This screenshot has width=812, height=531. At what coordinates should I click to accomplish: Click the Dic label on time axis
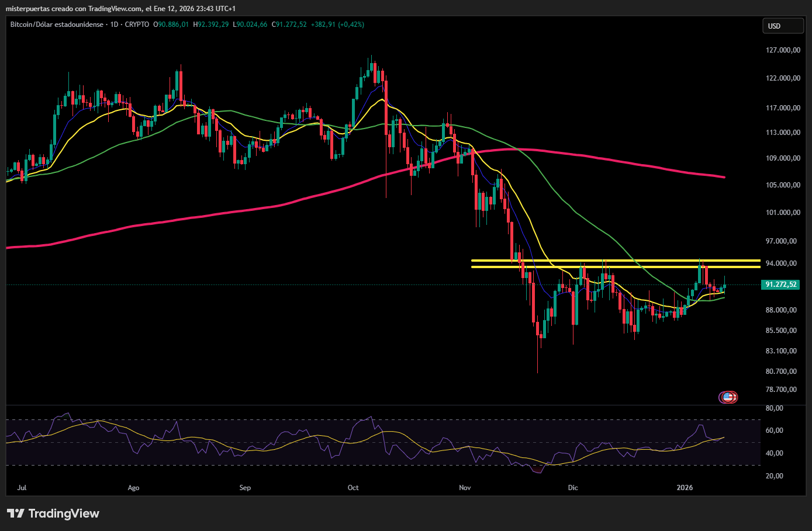click(x=573, y=488)
